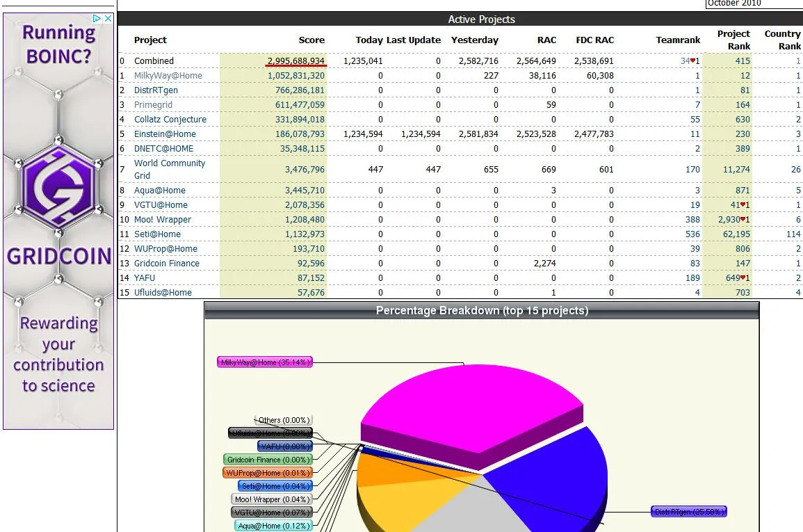This screenshot has height=532, width=803.
Task: Click Einstein@Home RAC value 2,523,528
Action: 536,134
